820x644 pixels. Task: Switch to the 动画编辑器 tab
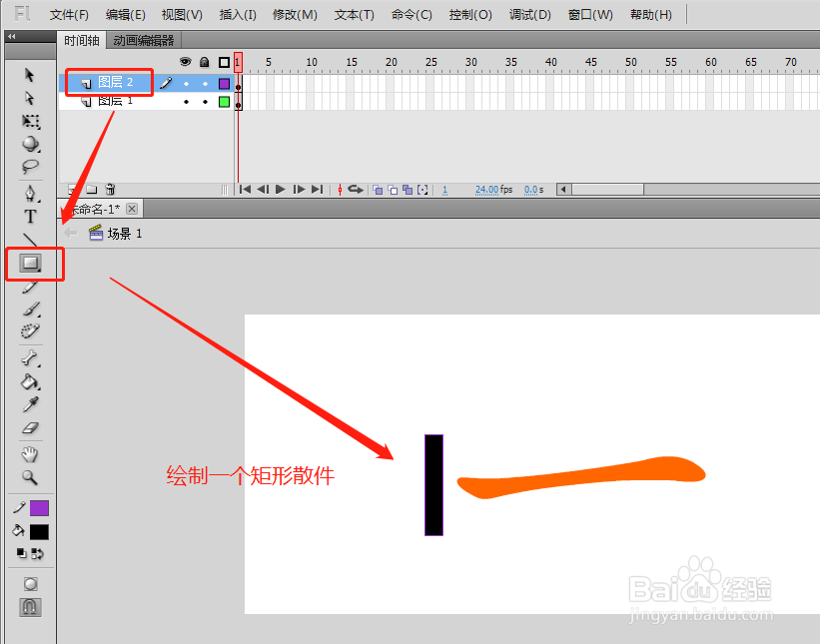click(144, 42)
